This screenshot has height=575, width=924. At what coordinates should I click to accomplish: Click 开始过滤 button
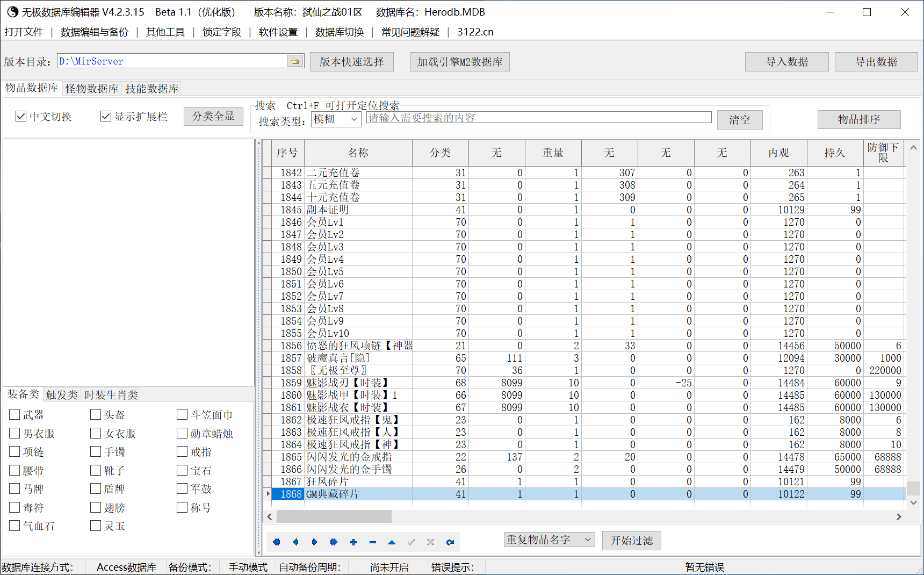[632, 541]
